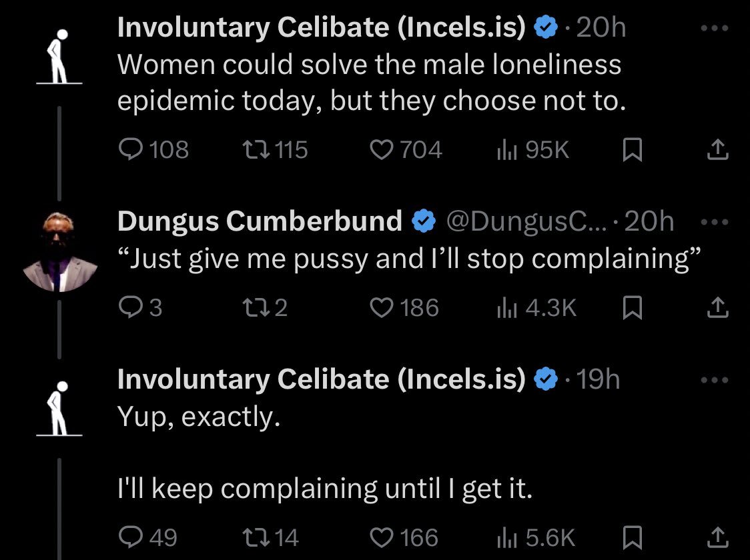The width and height of the screenshot is (750, 560).
Task: Like the tweet with 704 likes
Action: [382, 149]
